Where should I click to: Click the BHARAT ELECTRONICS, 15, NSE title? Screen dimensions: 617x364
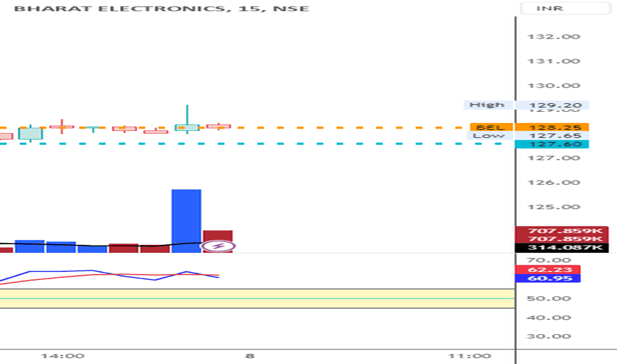[x=162, y=8]
